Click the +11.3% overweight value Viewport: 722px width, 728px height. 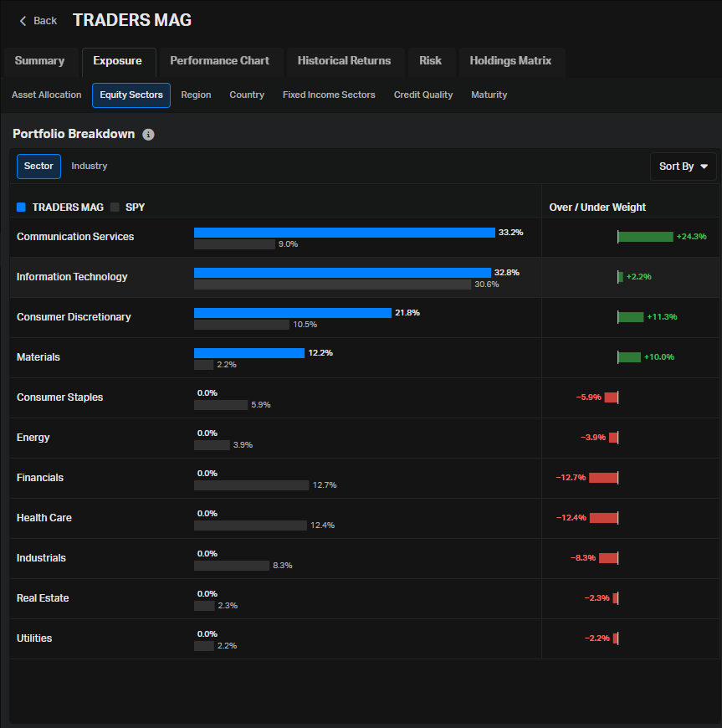662,317
